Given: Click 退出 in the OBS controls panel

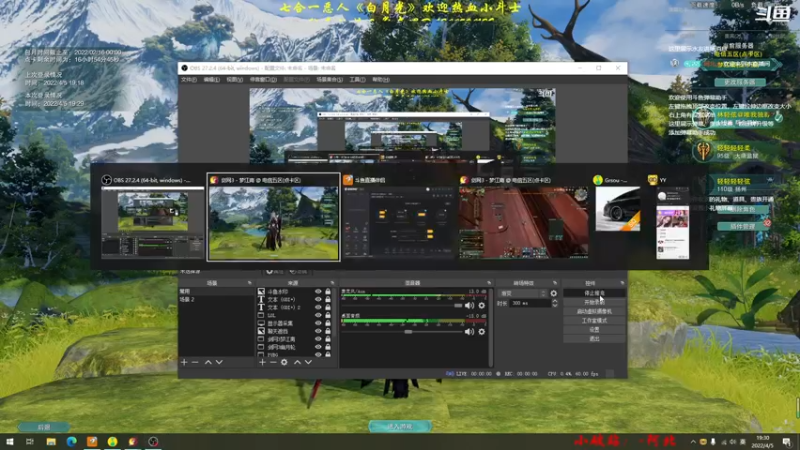Looking at the screenshot, I should 594,339.
